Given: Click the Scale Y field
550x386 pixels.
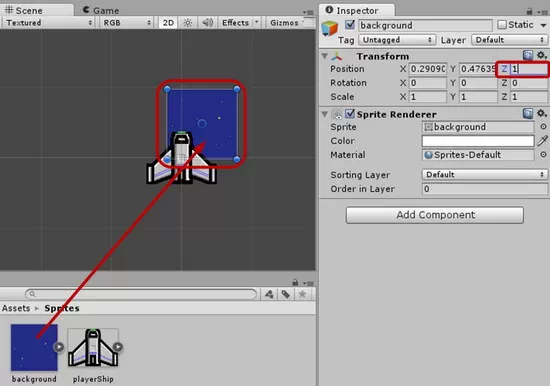Looking at the screenshot, I should pyautogui.click(x=478, y=96).
